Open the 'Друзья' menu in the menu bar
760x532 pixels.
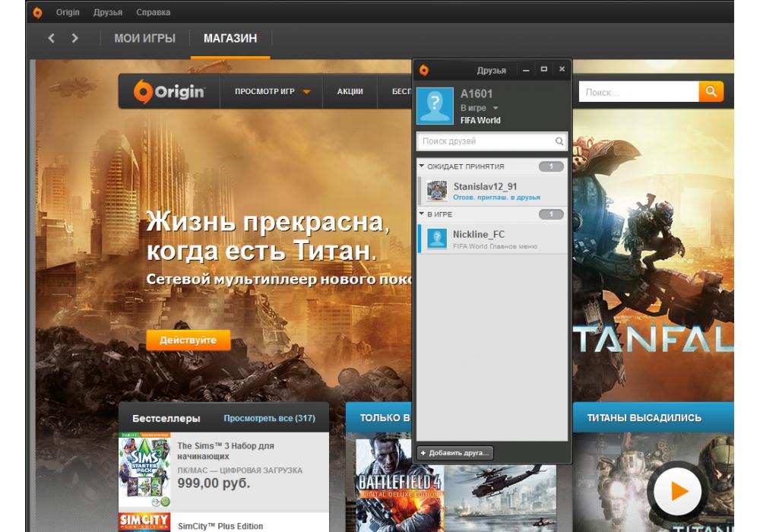107,12
